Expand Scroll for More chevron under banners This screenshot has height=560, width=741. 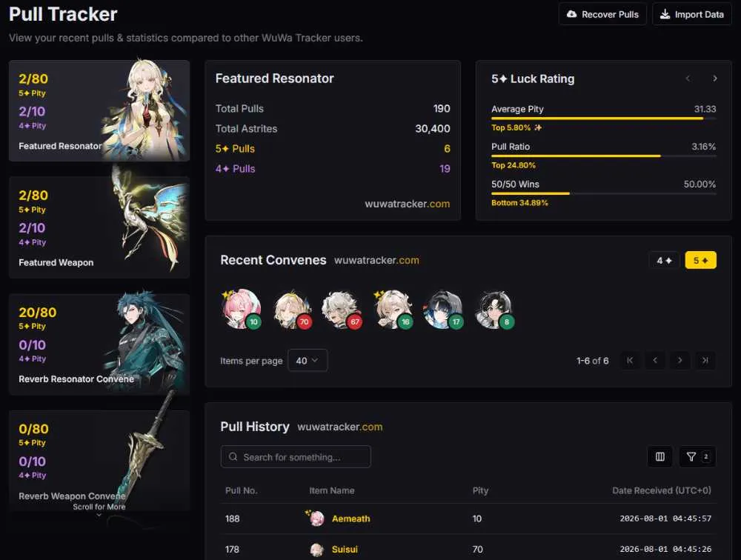coord(99,515)
